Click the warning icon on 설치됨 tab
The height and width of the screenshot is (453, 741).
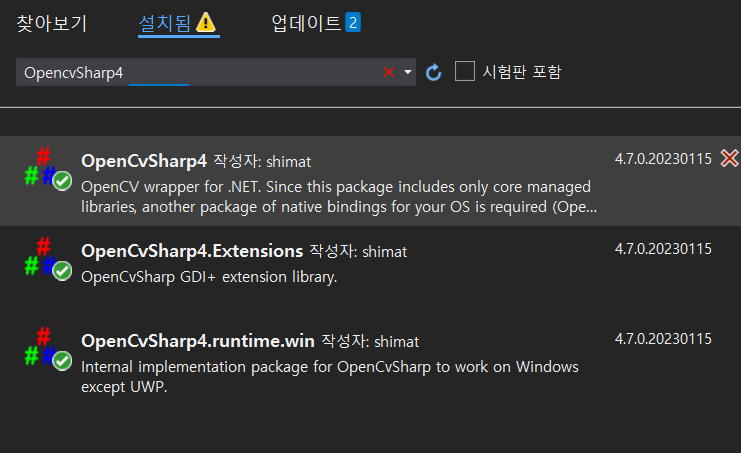pos(206,22)
